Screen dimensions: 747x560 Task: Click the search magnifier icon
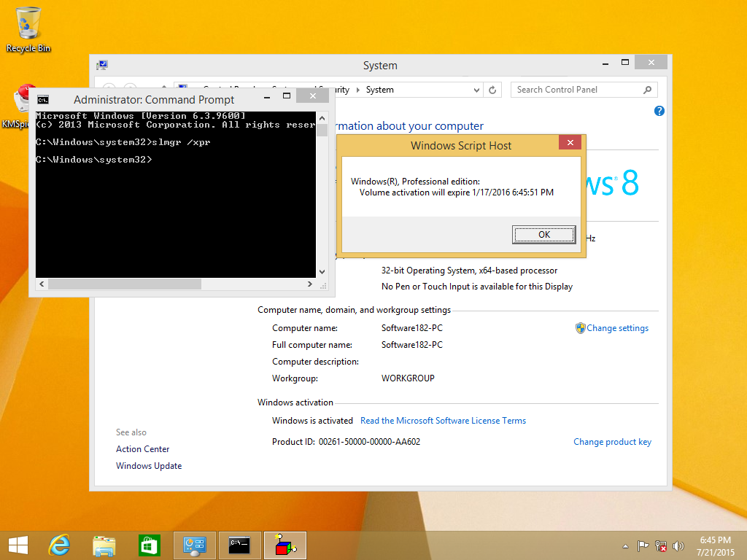coord(648,90)
